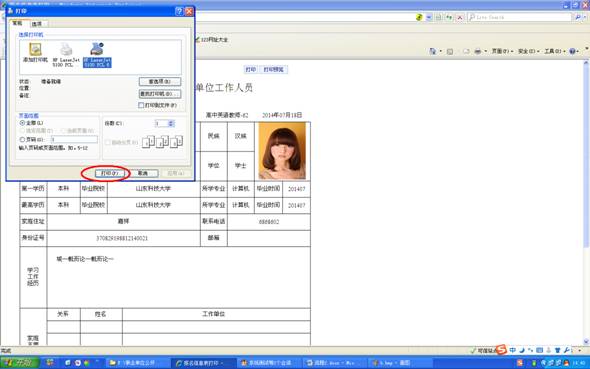Select the first HP LaserJet 5100 PCL printer

66,55
